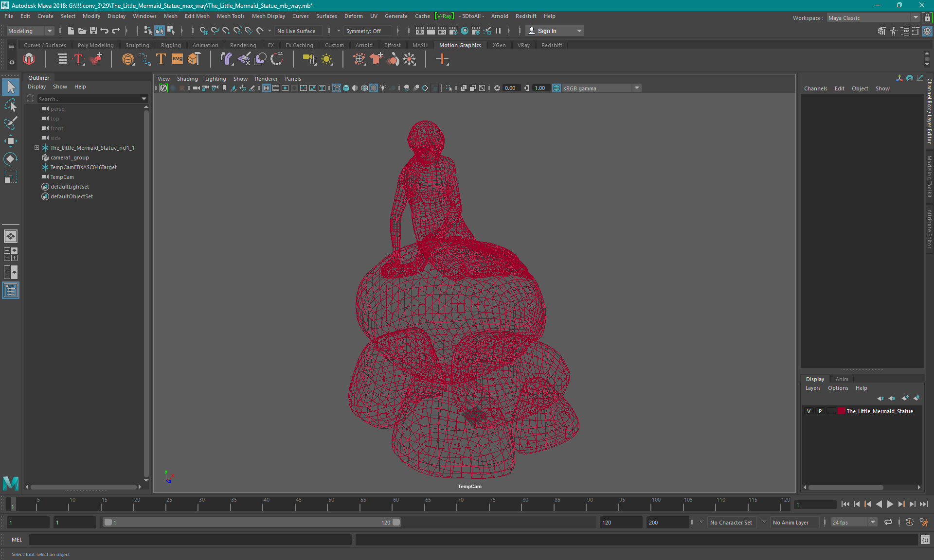Image resolution: width=934 pixels, height=560 pixels.
Task: Click the sphere MASH shelf icon
Action: (128, 59)
